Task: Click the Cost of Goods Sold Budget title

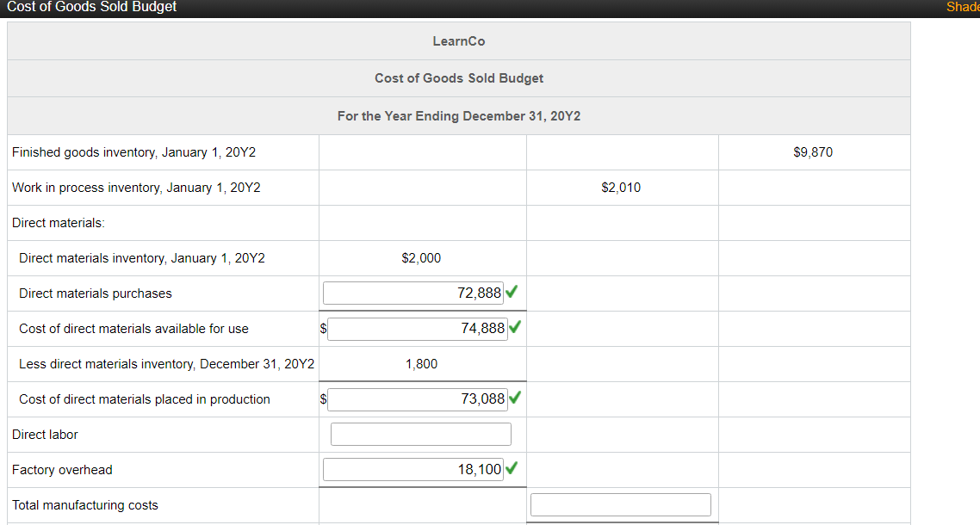Action: 458,77
